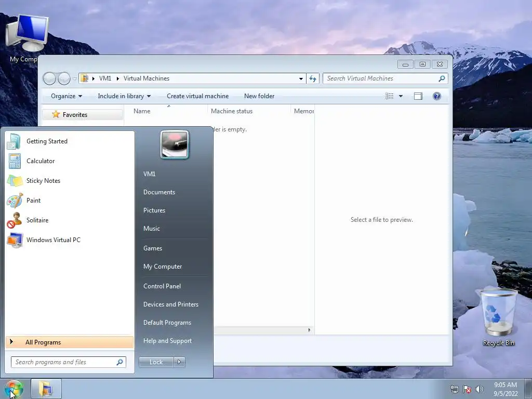Expand the root arrow before VM1 in the address bar
The width and height of the screenshot is (532, 399).
(94, 78)
